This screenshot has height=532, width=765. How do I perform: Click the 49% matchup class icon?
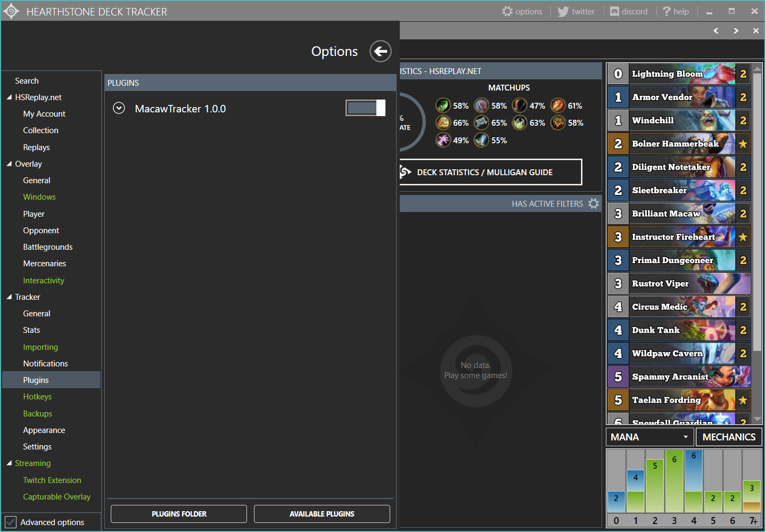(x=443, y=140)
